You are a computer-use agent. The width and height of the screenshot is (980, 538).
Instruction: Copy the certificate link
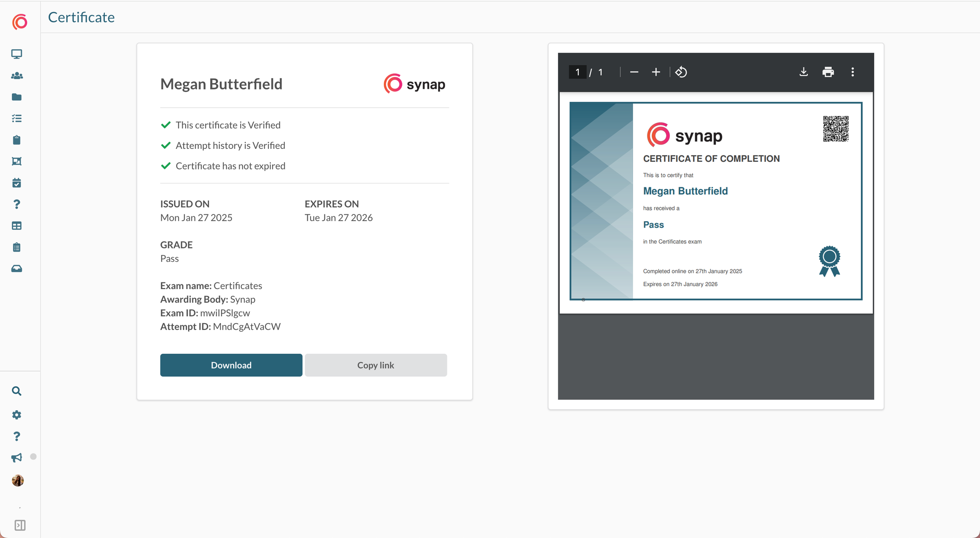(376, 365)
